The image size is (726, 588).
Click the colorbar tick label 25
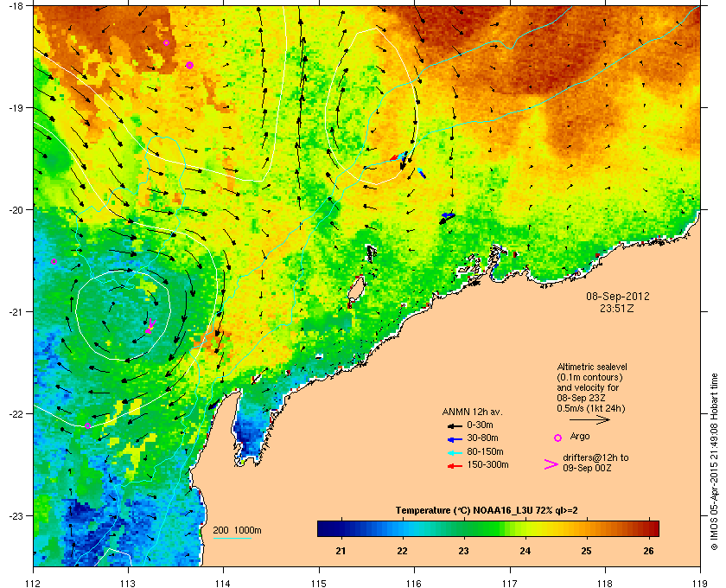tap(587, 551)
